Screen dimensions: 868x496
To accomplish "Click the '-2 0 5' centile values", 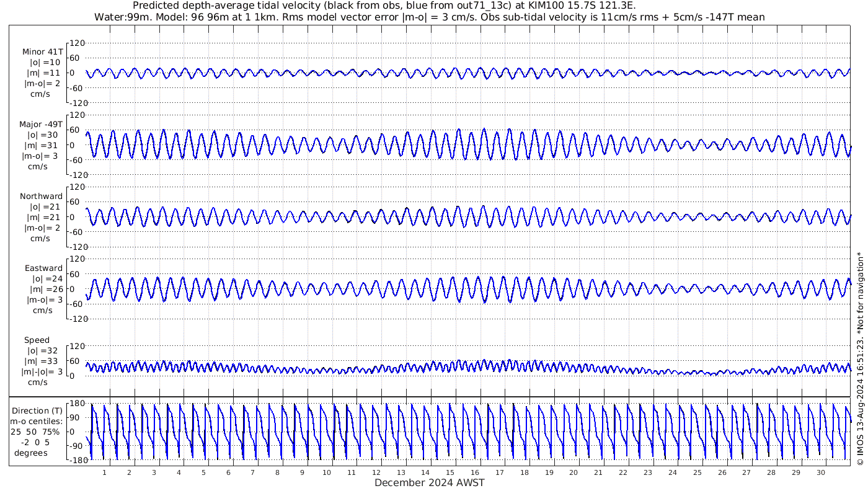I will [35, 443].
